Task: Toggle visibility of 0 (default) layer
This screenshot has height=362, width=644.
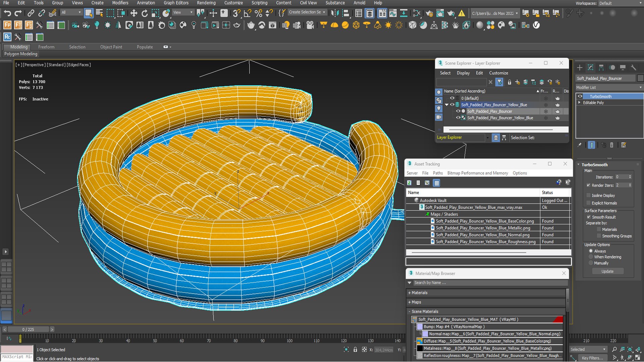Action: [x=452, y=98]
